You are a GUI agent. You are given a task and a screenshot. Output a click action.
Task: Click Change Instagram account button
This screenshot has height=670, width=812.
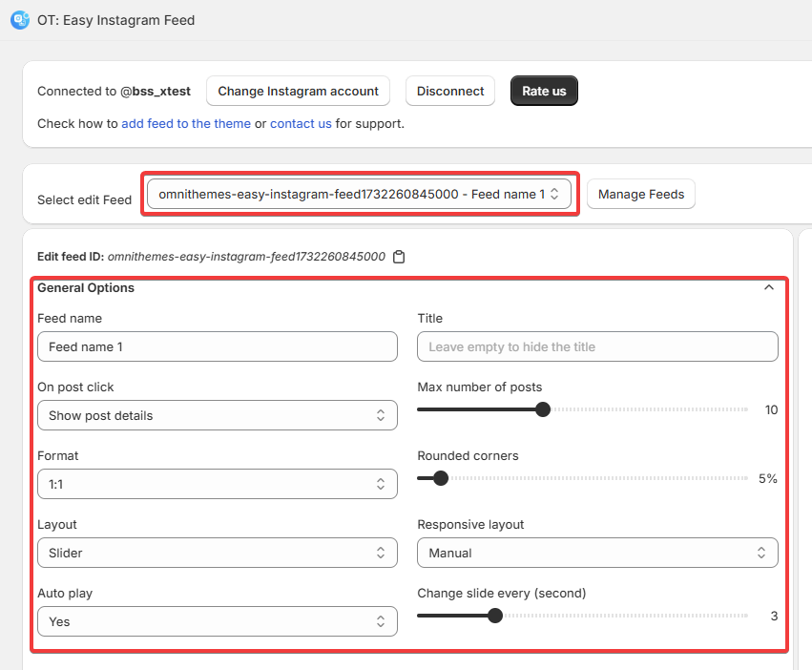[298, 91]
